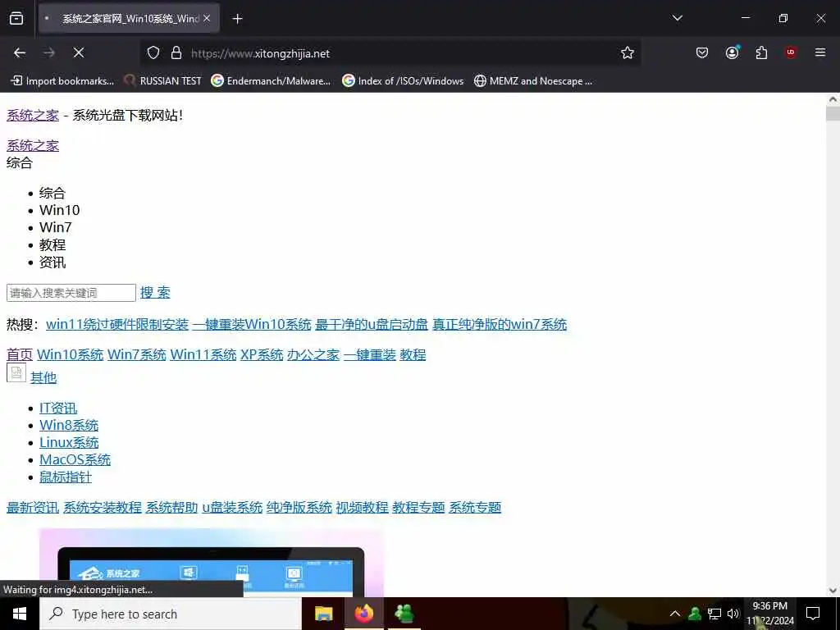Open u盘装系统 link
The image size is (840, 630).
(x=232, y=507)
